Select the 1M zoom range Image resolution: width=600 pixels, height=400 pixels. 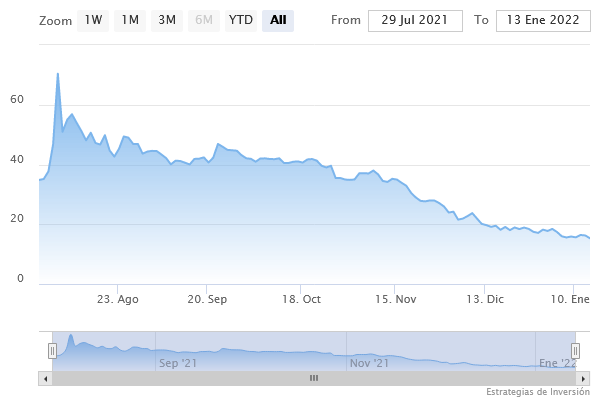(129, 20)
